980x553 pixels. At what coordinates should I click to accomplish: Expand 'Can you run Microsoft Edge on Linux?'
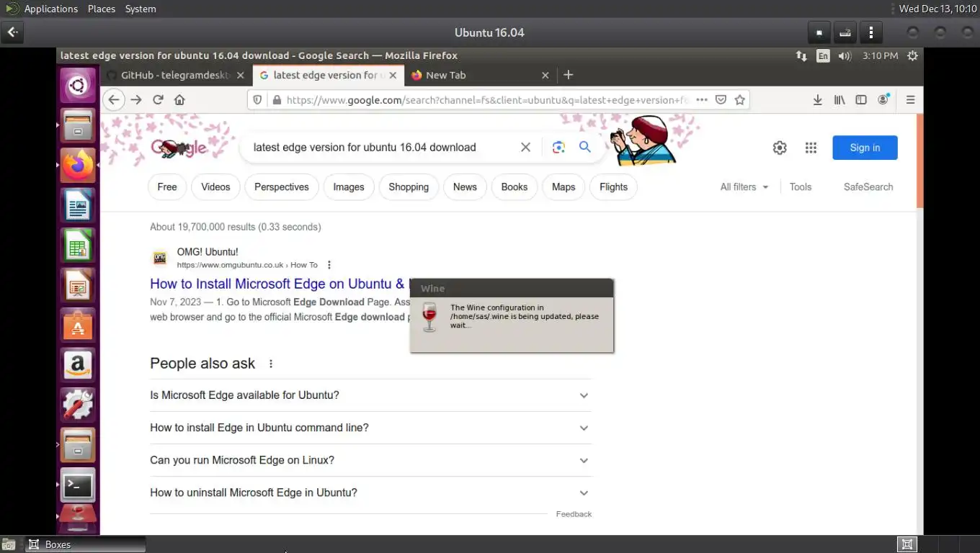[x=370, y=460]
